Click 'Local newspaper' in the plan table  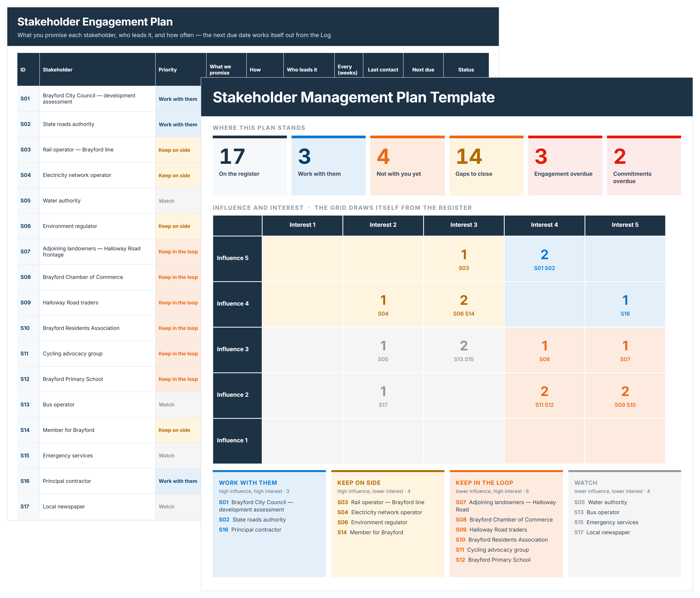[97, 507]
